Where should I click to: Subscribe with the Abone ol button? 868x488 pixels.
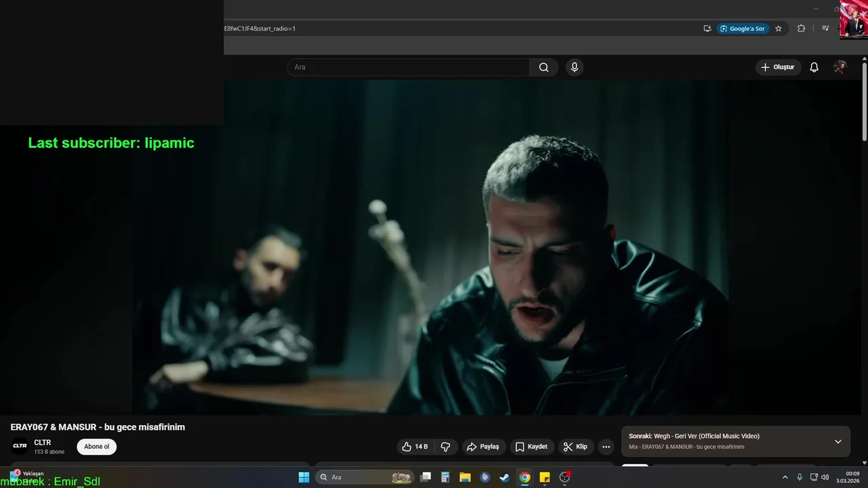(x=96, y=447)
